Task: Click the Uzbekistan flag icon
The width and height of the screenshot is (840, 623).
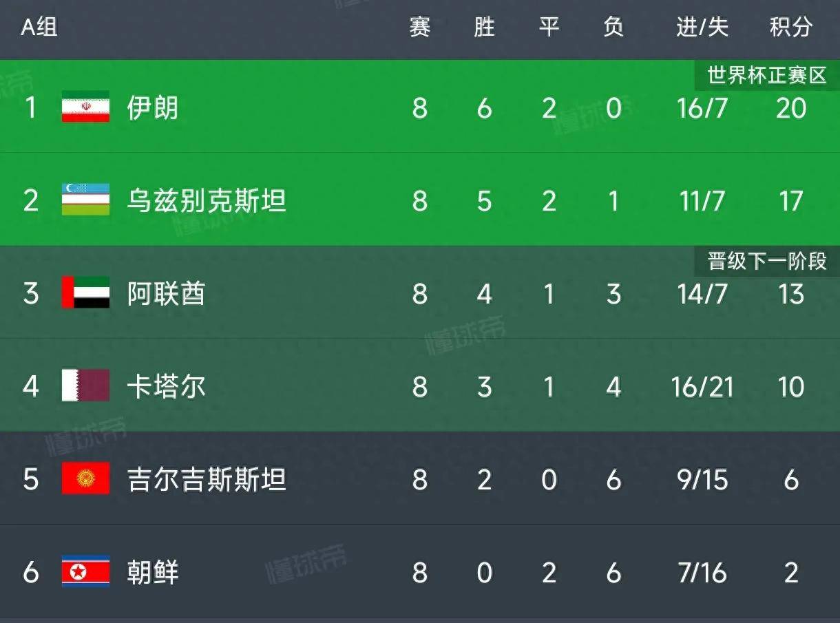Action: click(85, 200)
